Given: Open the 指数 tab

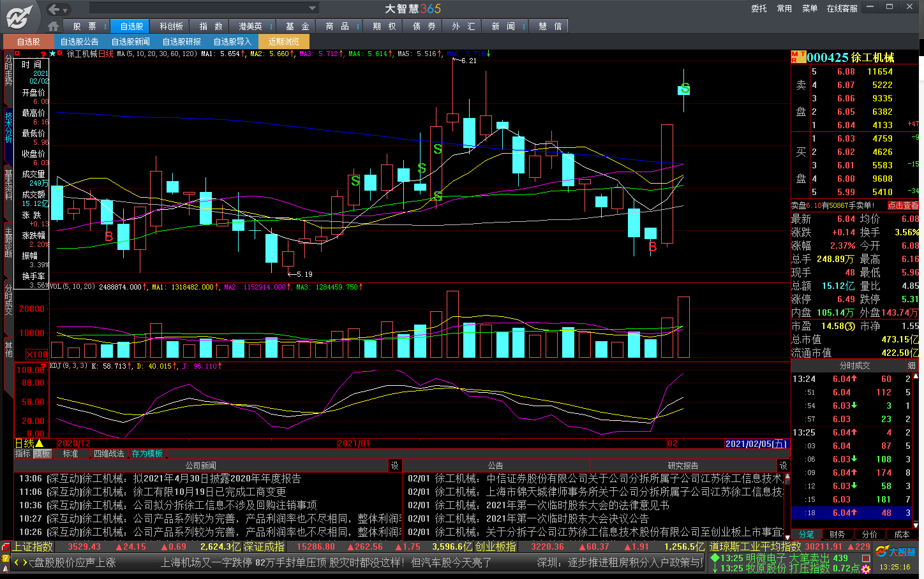Looking at the screenshot, I should pos(211,26).
